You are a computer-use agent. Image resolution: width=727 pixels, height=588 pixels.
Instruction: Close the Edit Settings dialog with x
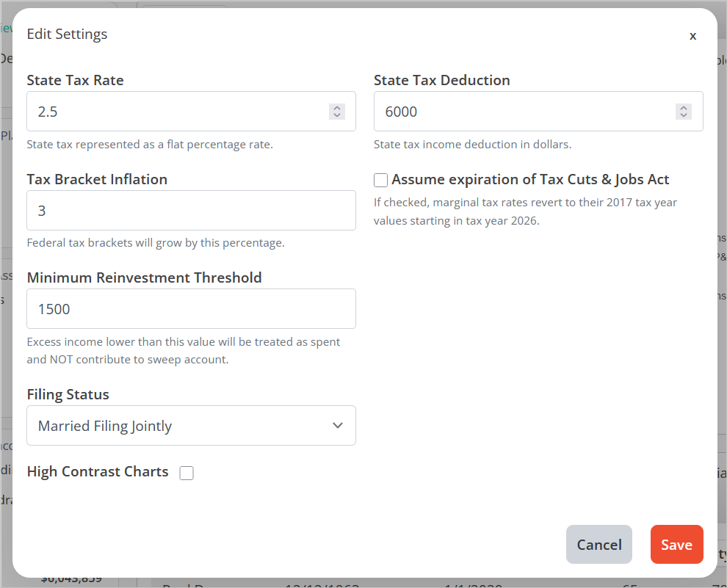pos(692,35)
